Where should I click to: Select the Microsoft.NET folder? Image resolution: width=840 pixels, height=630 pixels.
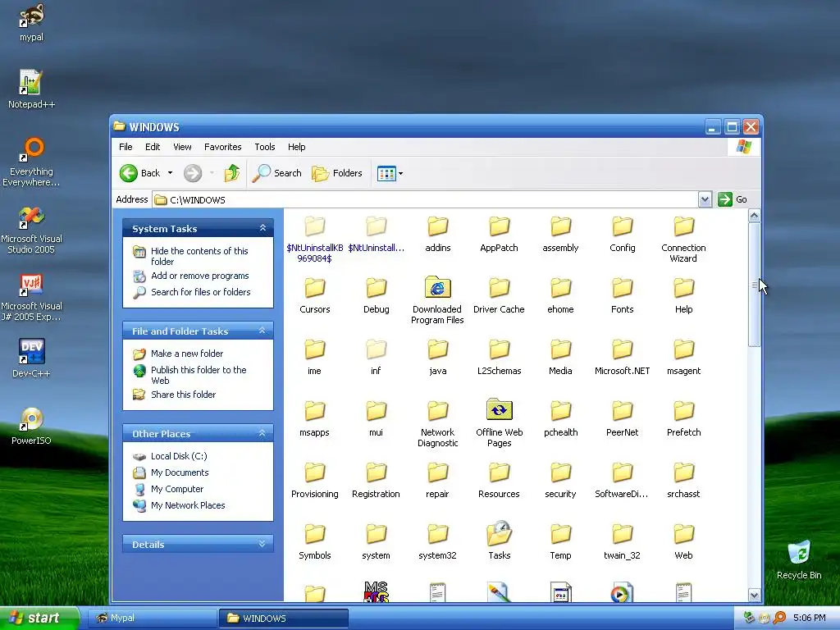coord(622,358)
